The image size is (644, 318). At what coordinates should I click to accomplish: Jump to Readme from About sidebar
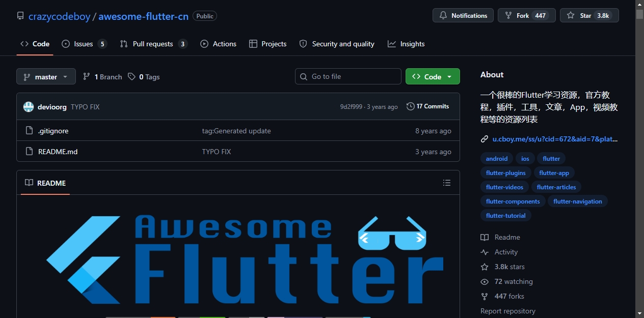point(500,237)
